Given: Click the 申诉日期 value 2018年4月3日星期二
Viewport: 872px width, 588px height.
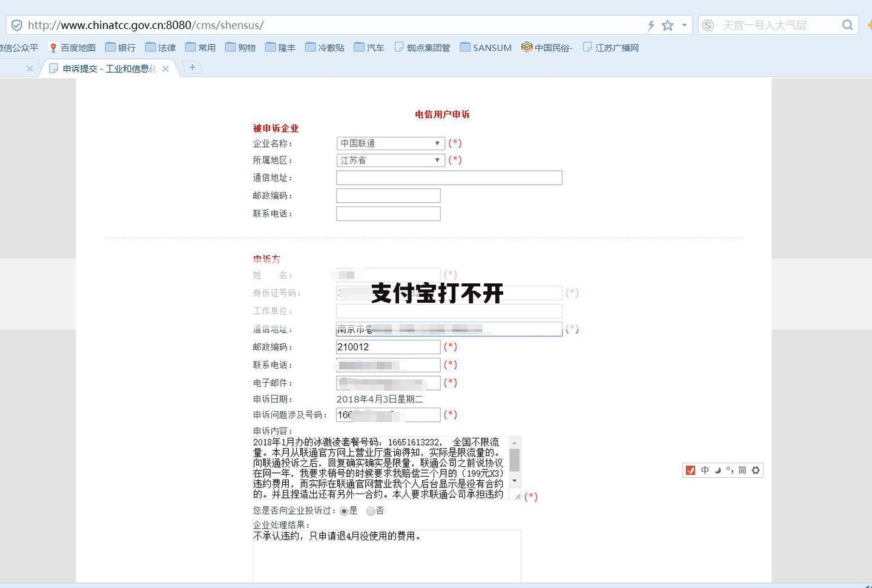Looking at the screenshot, I should (x=380, y=400).
